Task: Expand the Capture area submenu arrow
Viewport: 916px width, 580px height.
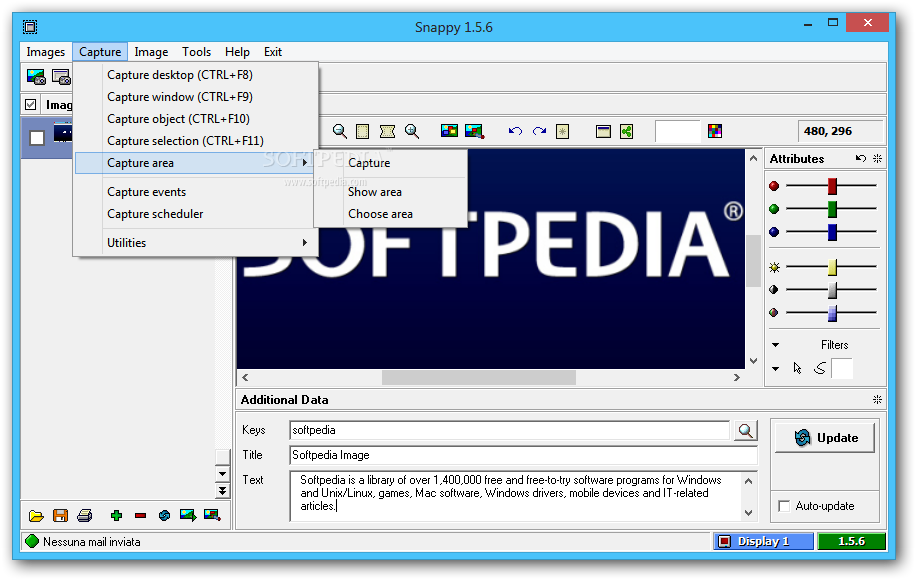Action: 304,163
